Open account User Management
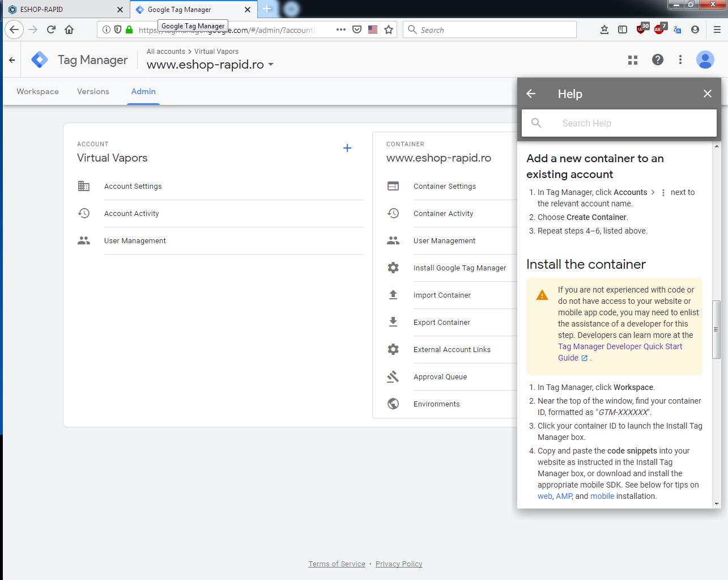The width and height of the screenshot is (728, 580). click(135, 240)
